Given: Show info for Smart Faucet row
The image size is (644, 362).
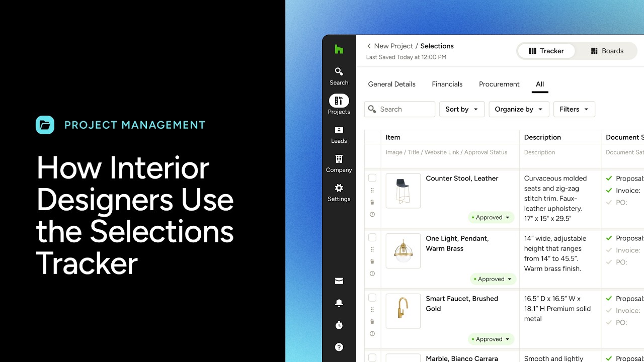Looking at the screenshot, I should coord(372,333).
